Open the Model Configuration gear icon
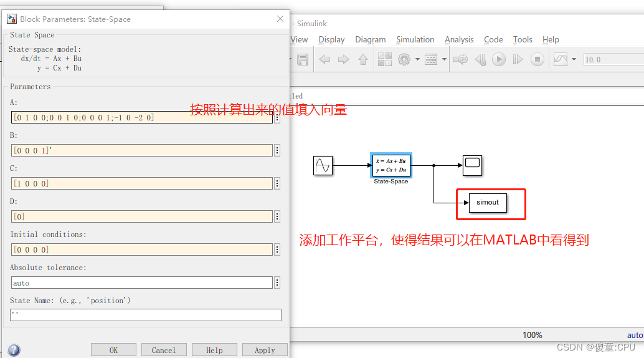 pyautogui.click(x=404, y=60)
